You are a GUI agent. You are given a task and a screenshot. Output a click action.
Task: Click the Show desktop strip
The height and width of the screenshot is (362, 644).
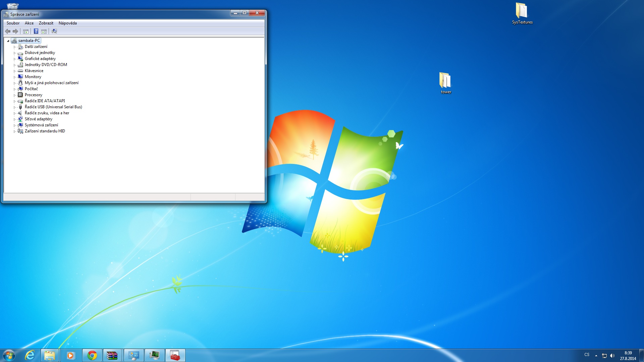click(x=641, y=355)
